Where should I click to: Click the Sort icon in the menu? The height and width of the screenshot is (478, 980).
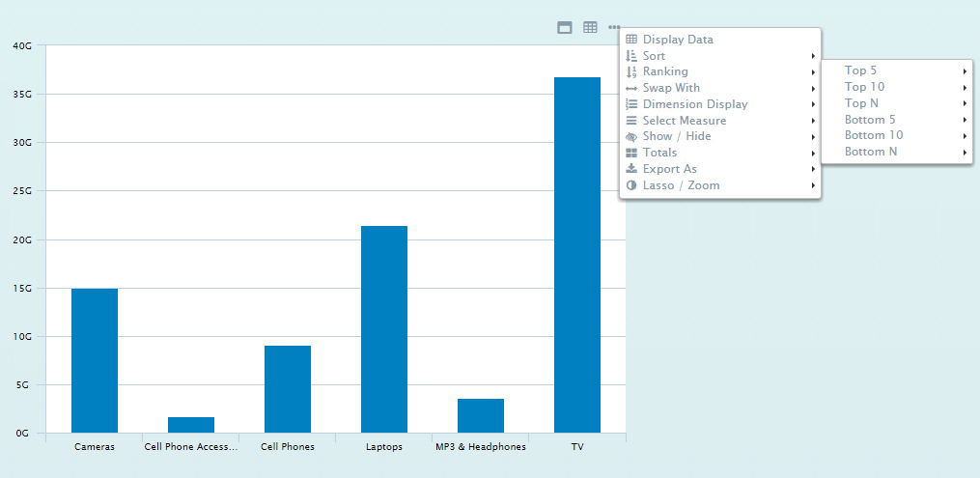(x=631, y=56)
